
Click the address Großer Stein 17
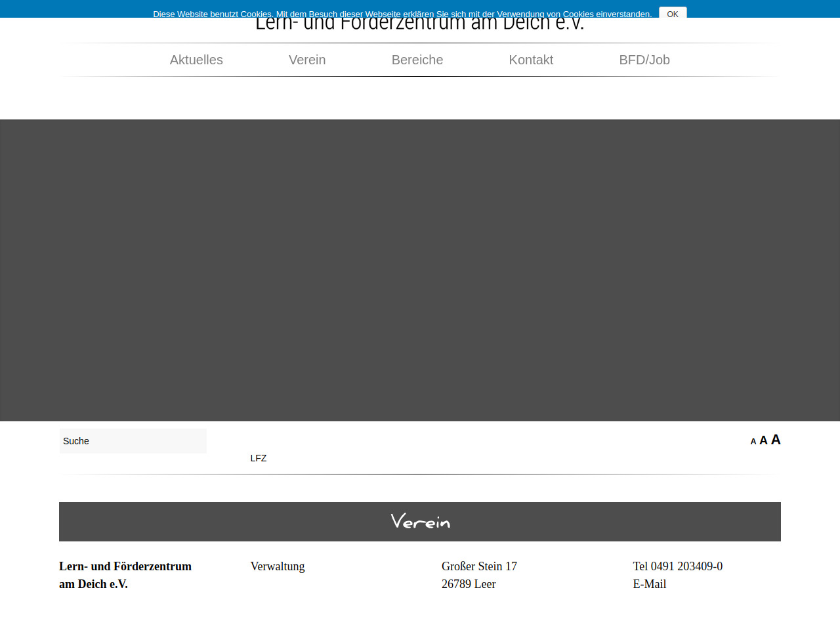pyautogui.click(x=479, y=566)
